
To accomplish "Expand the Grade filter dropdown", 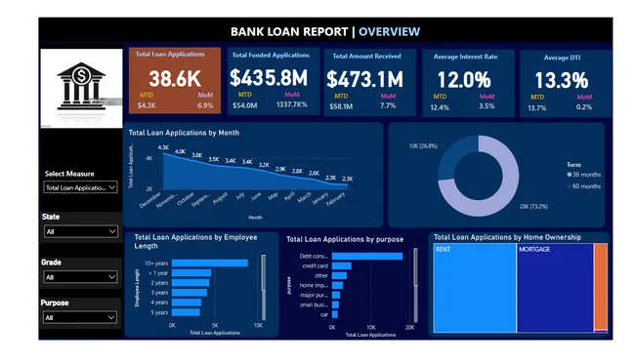I will click(x=80, y=277).
